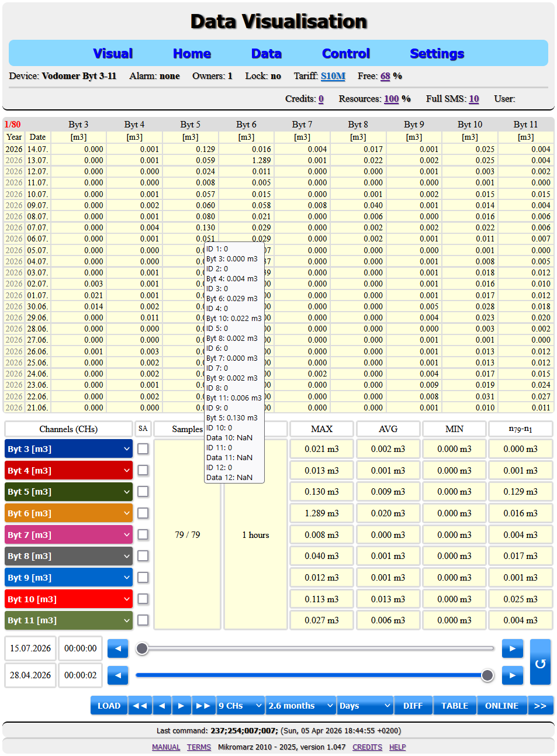The width and height of the screenshot is (557, 756).
Task: Tick the checkbox next to Byt 3 channel
Action: click(x=143, y=448)
